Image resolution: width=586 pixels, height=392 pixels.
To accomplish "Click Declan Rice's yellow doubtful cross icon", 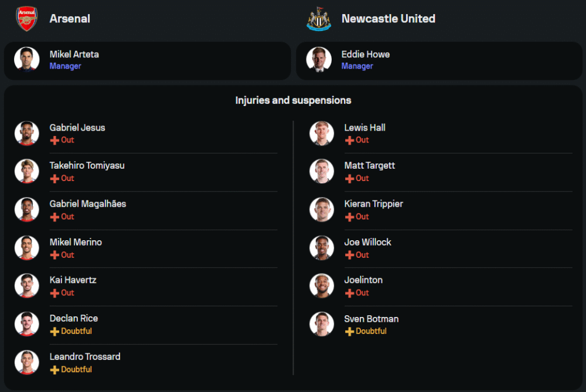I will coord(54,332).
